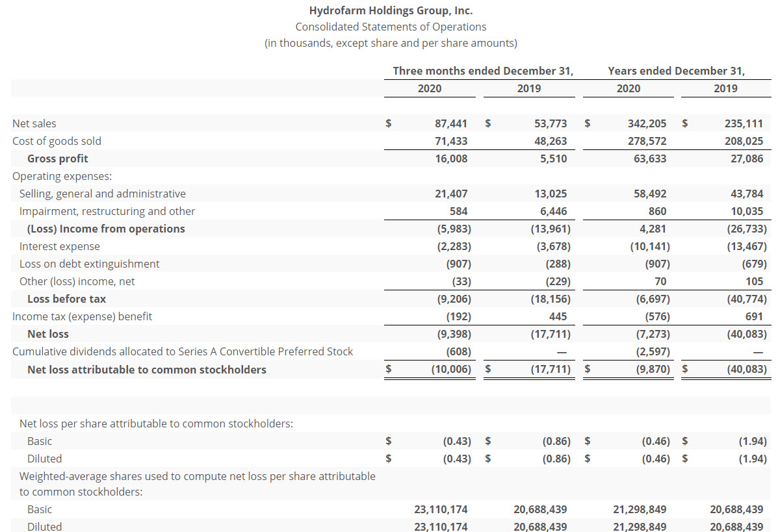Select the Net loss attributable to common stockholders label
Screen dimensions: 778x532
pyautogui.click(x=147, y=370)
